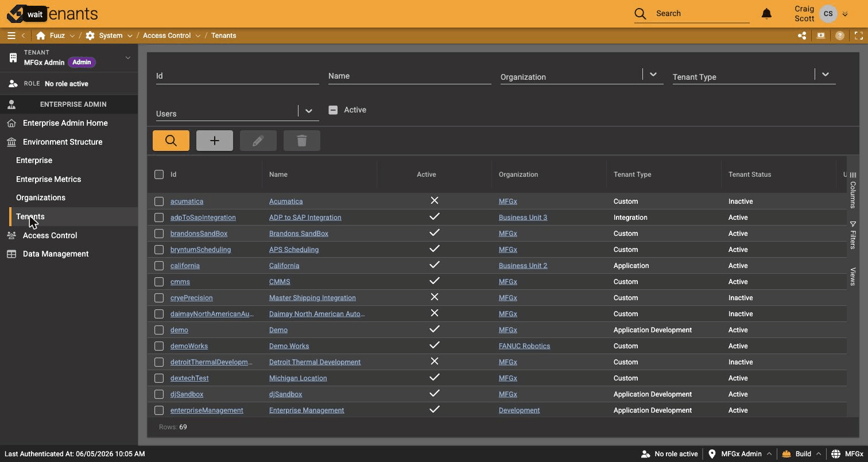Screen dimensions: 868x462
Task: Check the enterpriseManagement row checkbox
Action: 159,410
